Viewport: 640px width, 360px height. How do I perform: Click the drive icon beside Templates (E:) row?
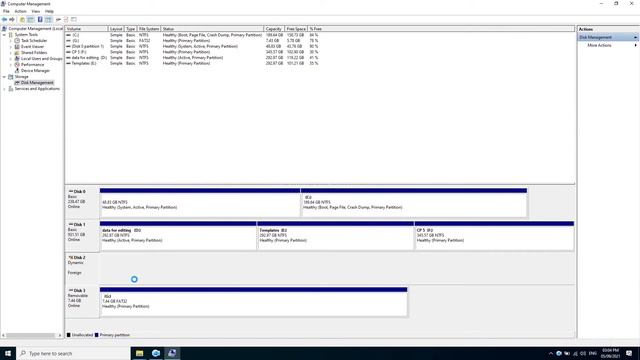68,63
